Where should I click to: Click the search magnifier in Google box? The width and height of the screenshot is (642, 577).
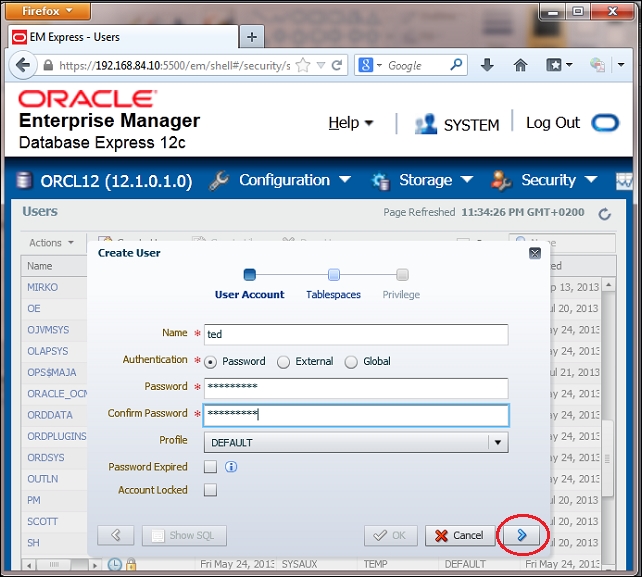pos(456,65)
